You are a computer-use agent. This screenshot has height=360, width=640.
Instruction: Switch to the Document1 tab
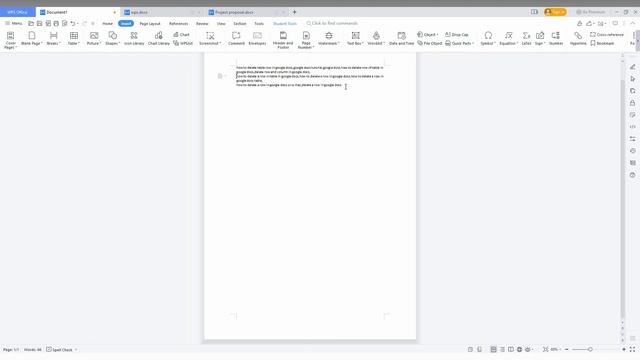coord(78,12)
